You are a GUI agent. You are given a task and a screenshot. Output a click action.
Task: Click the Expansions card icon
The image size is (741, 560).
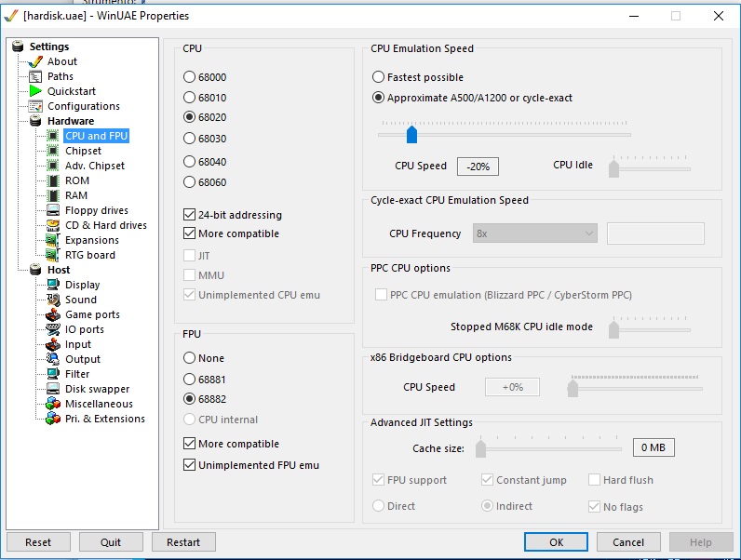[x=53, y=240]
